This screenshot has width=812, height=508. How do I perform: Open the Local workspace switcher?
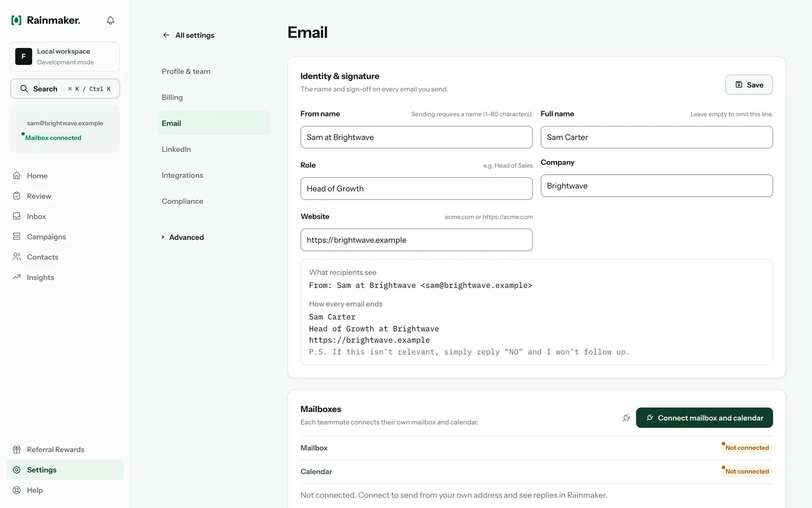[x=65, y=56]
